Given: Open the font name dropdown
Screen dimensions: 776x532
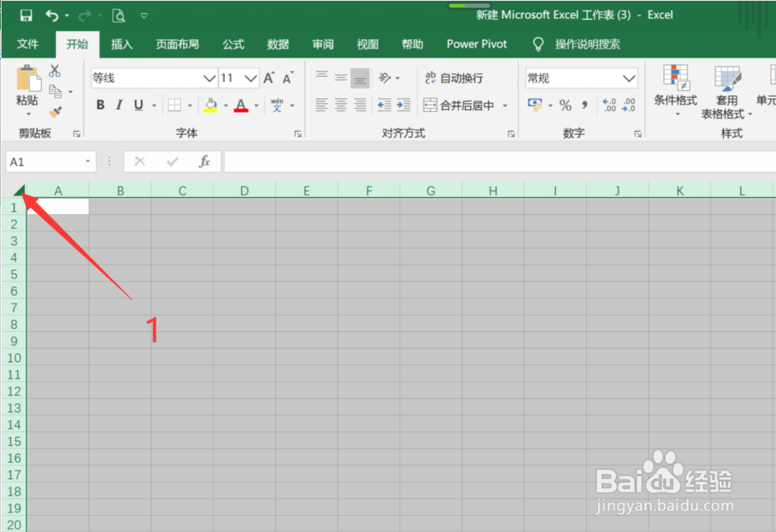Looking at the screenshot, I should coord(208,78).
